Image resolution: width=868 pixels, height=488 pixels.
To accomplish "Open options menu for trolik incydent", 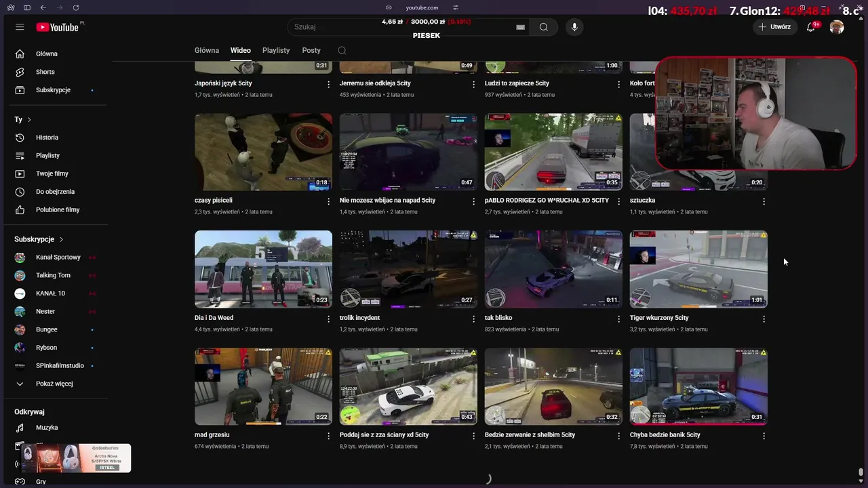I will (474, 319).
